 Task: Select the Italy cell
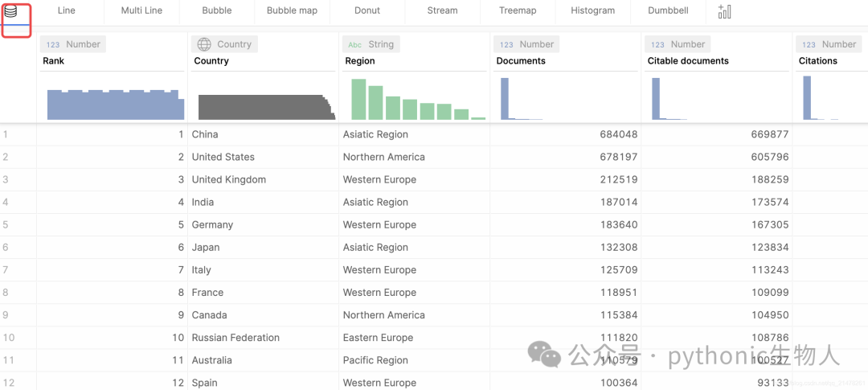pyautogui.click(x=263, y=270)
